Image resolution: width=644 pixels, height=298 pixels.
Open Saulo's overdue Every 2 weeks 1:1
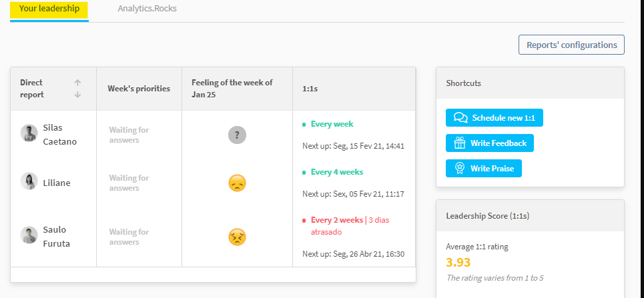337,220
